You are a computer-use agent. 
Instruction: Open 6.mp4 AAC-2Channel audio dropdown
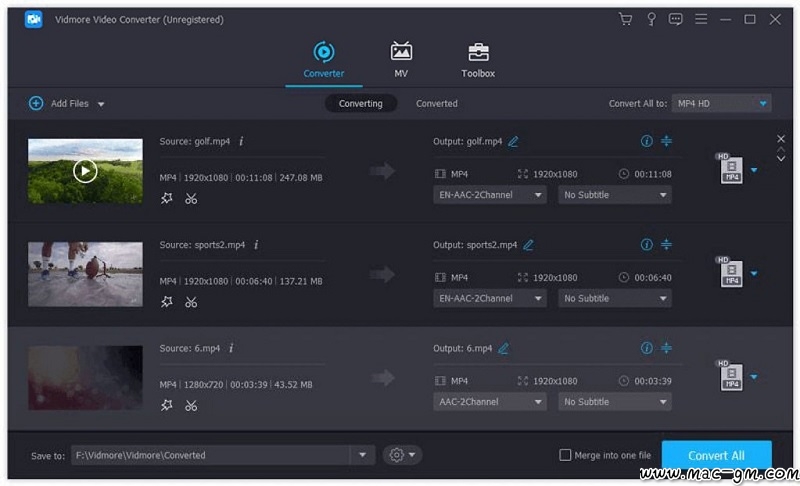(x=490, y=402)
